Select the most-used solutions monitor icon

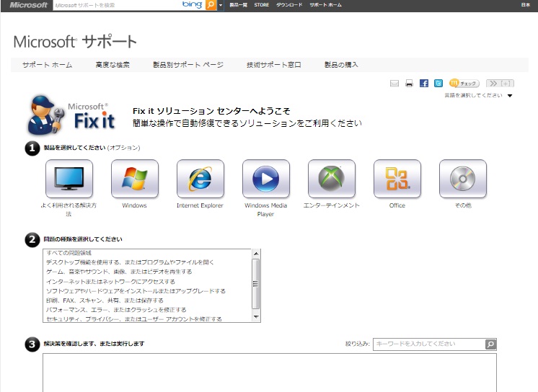pos(69,178)
